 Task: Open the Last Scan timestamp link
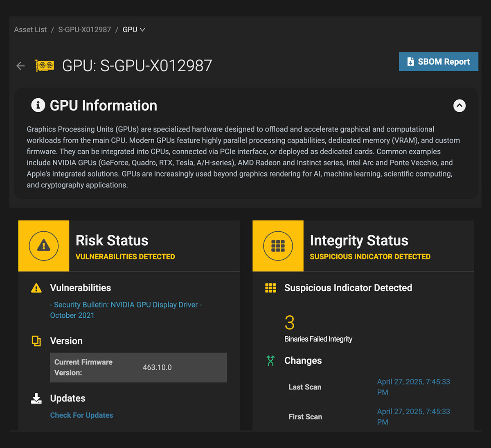[413, 387]
